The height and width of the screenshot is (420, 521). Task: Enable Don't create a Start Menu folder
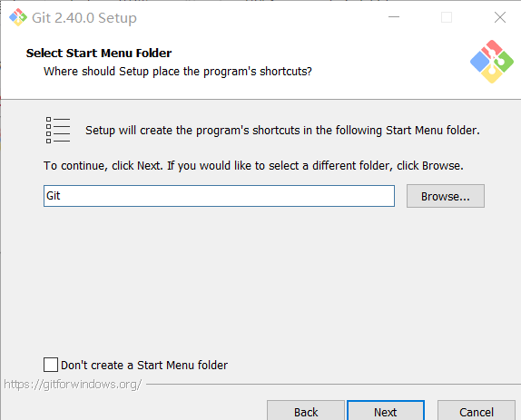[51, 365]
